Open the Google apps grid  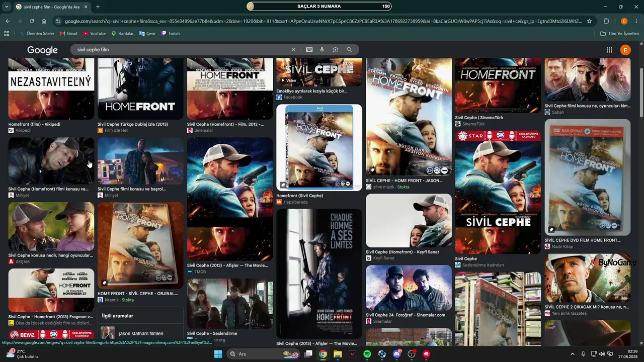pos(609,50)
